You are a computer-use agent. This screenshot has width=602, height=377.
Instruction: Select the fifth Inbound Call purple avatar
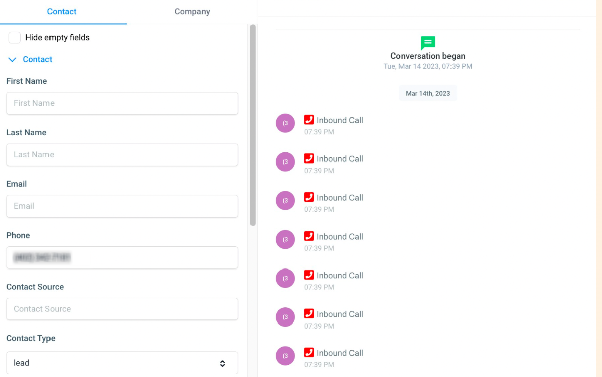click(x=285, y=278)
